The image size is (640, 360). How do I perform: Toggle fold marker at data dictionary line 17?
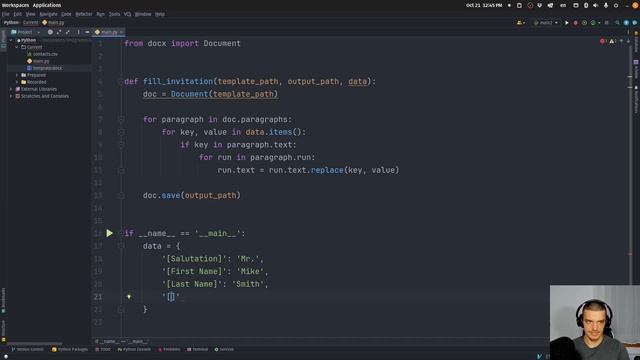(x=121, y=246)
